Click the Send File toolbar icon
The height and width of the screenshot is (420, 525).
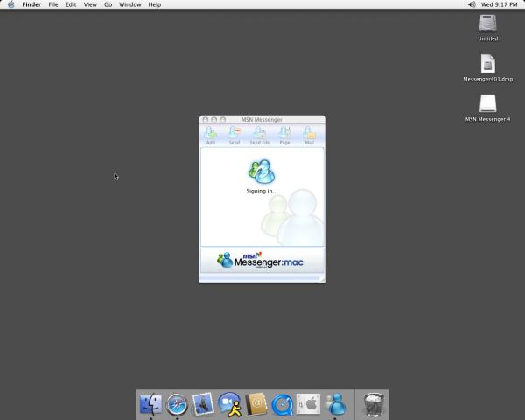(260, 136)
